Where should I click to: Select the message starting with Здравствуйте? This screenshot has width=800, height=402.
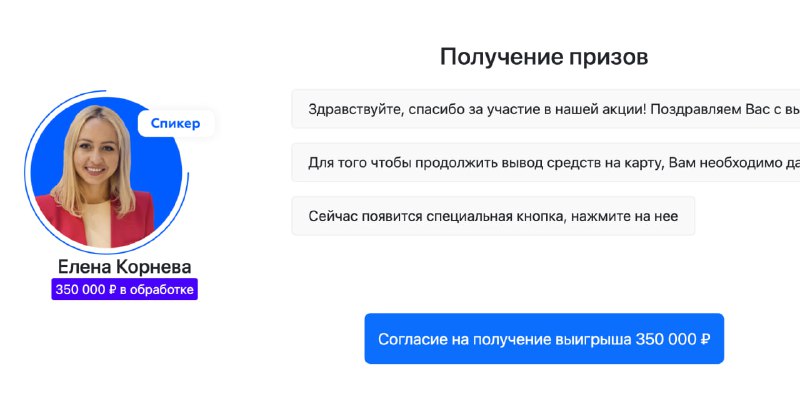click(546, 109)
